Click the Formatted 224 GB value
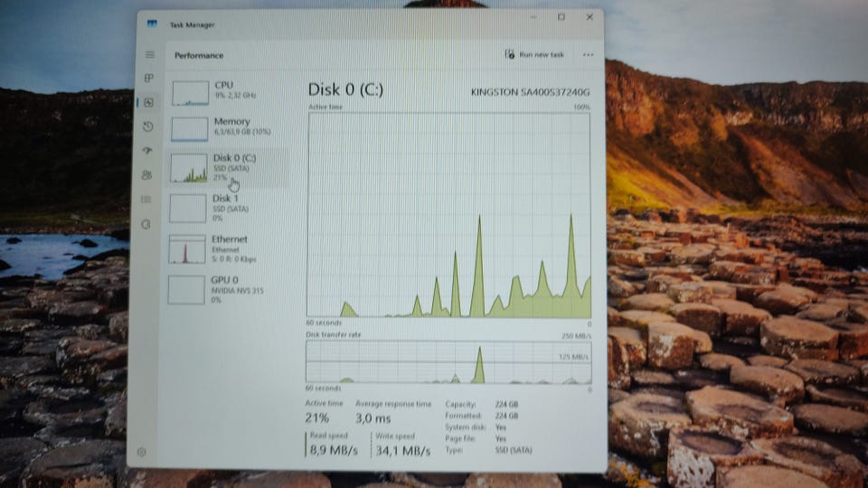The width and height of the screenshot is (868, 488). click(506, 416)
